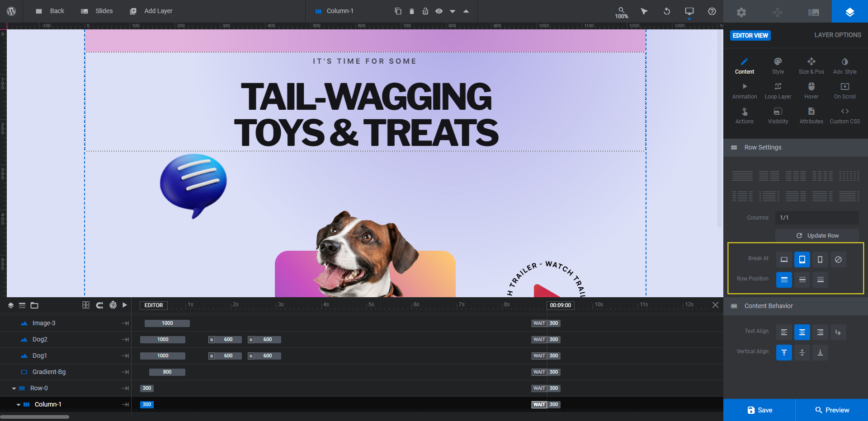868x421 pixels.
Task: Click the 00:09:00 timeline time marker
Action: click(x=561, y=305)
